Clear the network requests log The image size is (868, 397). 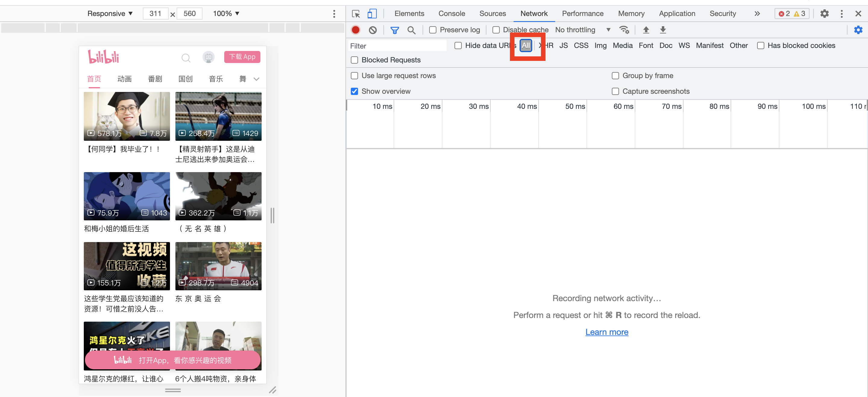point(372,30)
